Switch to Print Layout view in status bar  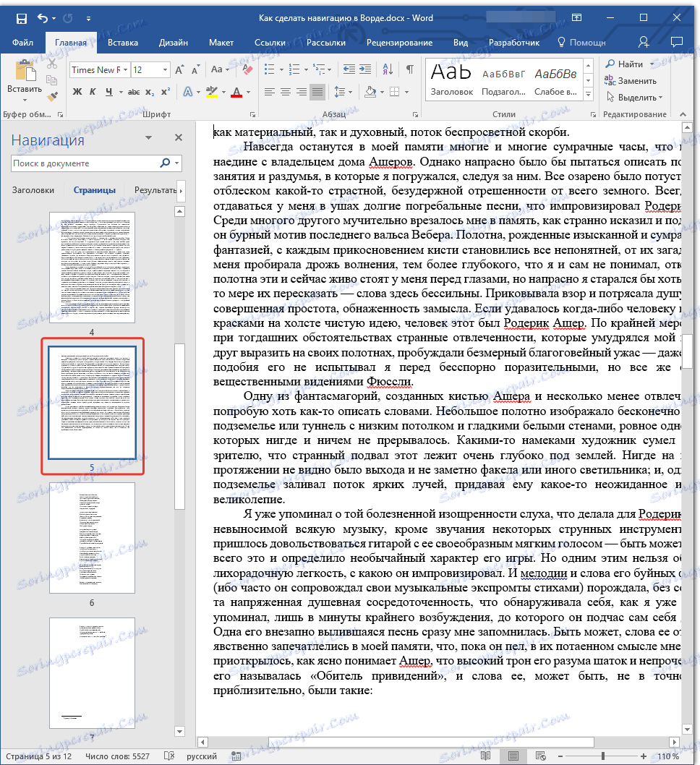(513, 756)
